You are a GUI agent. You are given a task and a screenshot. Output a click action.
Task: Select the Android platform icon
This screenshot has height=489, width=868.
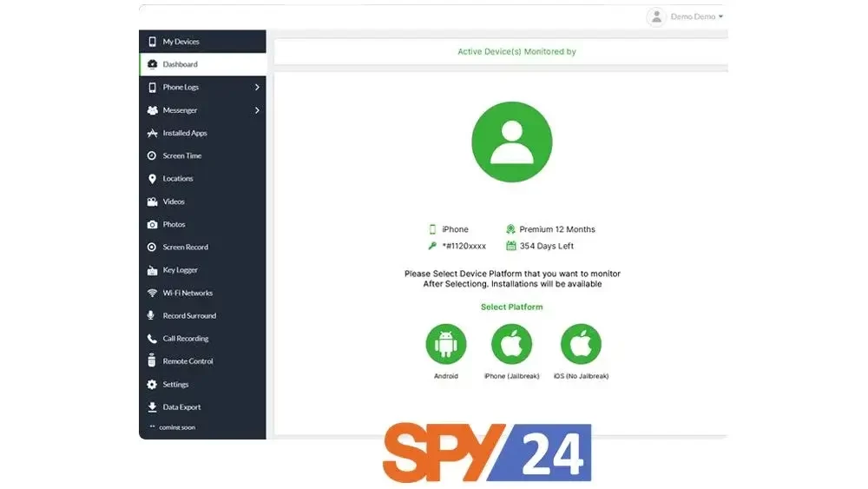click(x=445, y=344)
